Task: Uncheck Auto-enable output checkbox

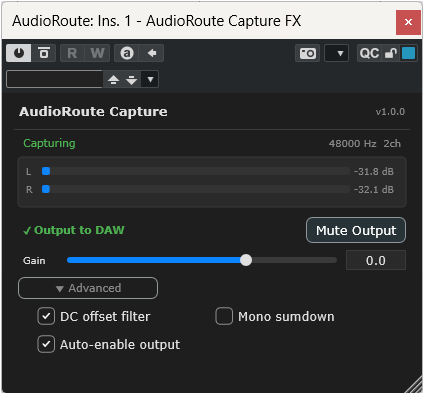Action: click(x=46, y=344)
